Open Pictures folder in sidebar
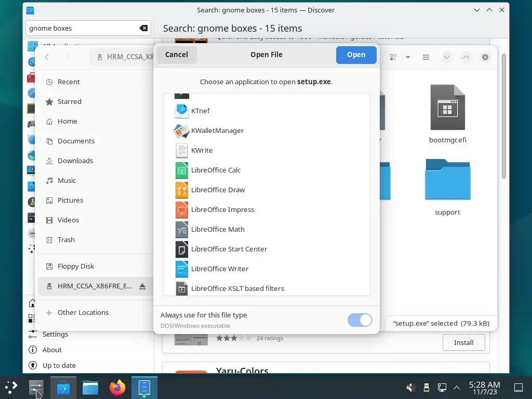532x399 pixels. [96, 200]
